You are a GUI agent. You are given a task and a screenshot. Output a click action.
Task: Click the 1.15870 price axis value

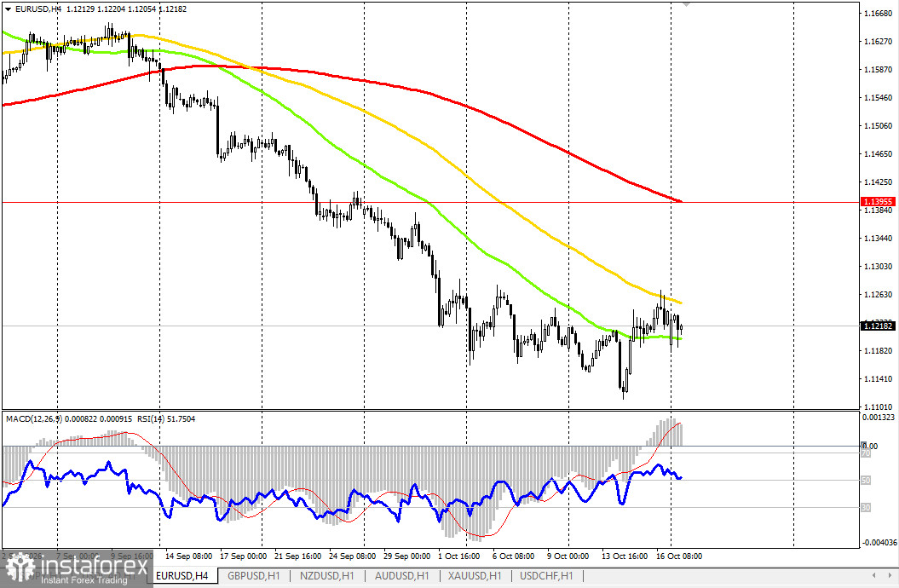point(878,70)
